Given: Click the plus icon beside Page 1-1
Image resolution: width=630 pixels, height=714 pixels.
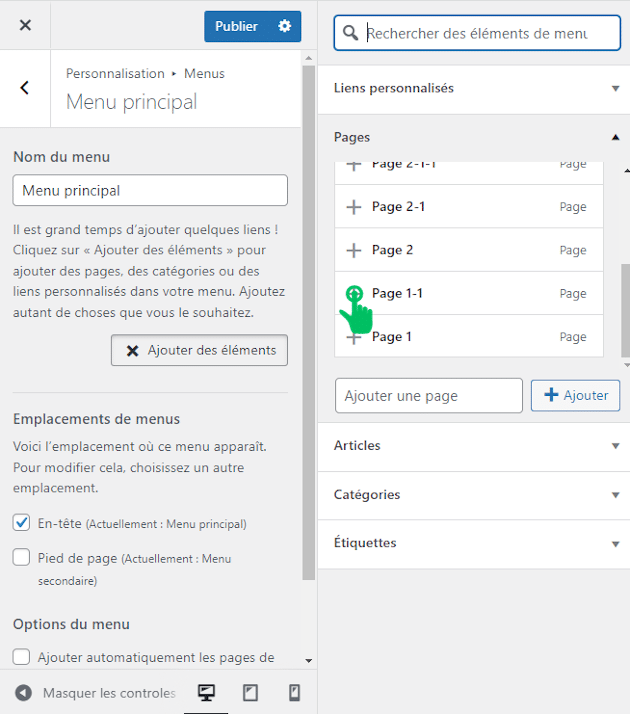Looking at the screenshot, I should (353, 293).
